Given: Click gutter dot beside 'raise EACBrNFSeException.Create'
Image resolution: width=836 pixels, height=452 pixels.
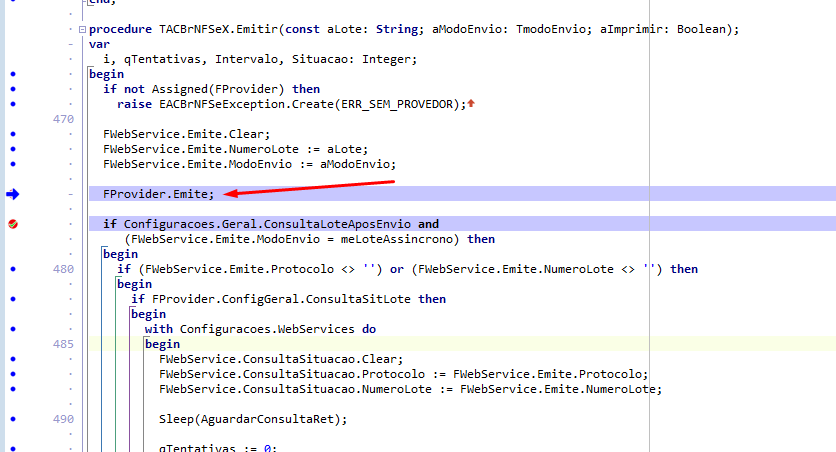Looking at the screenshot, I should (13, 104).
